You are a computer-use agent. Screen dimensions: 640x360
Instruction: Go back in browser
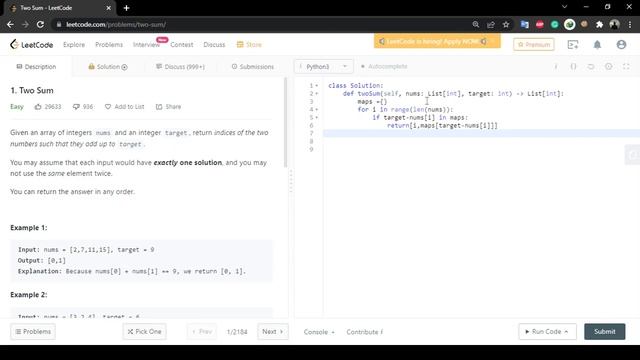10,24
